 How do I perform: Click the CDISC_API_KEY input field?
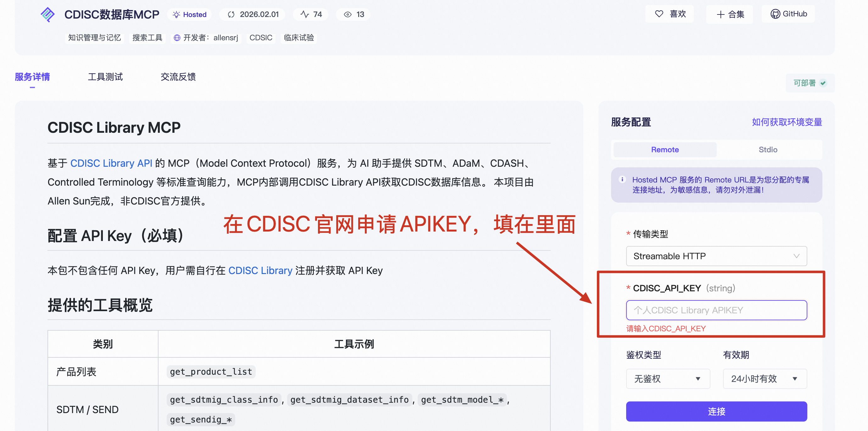(716, 310)
